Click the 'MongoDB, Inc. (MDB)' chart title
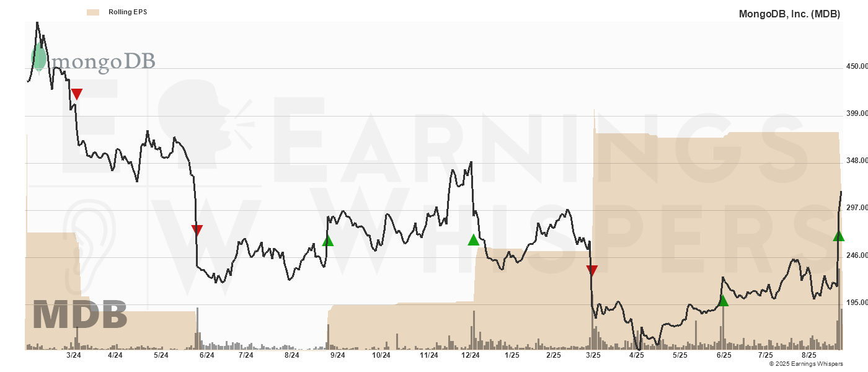Viewport: 868px width, 372px height. (x=789, y=14)
